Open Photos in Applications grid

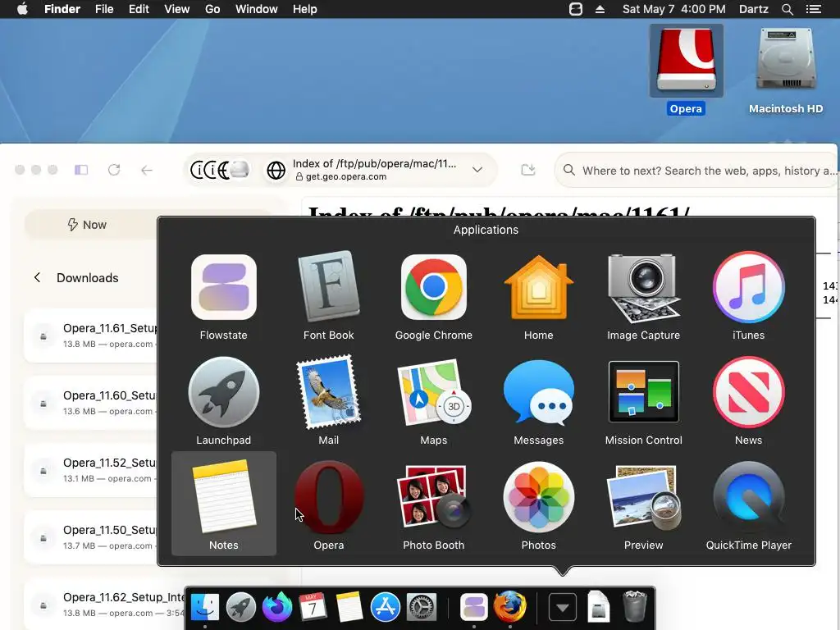538,498
